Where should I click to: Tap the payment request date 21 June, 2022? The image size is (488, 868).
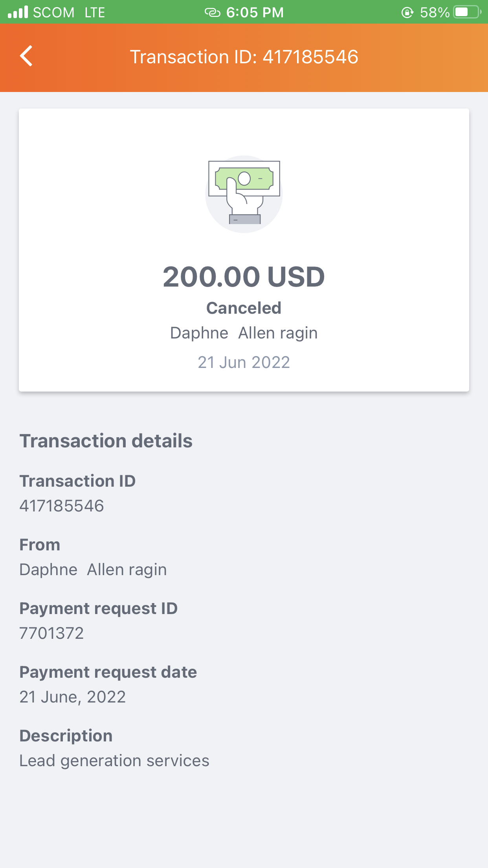pos(73,697)
